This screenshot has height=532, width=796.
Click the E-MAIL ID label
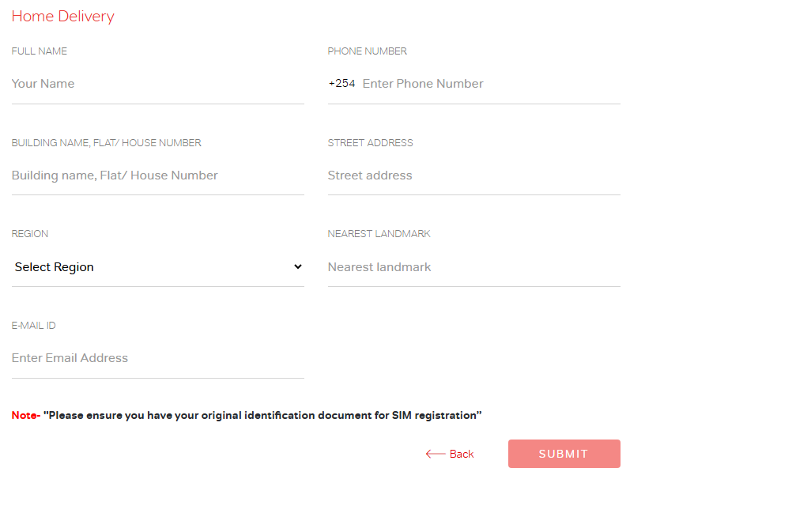coord(33,326)
